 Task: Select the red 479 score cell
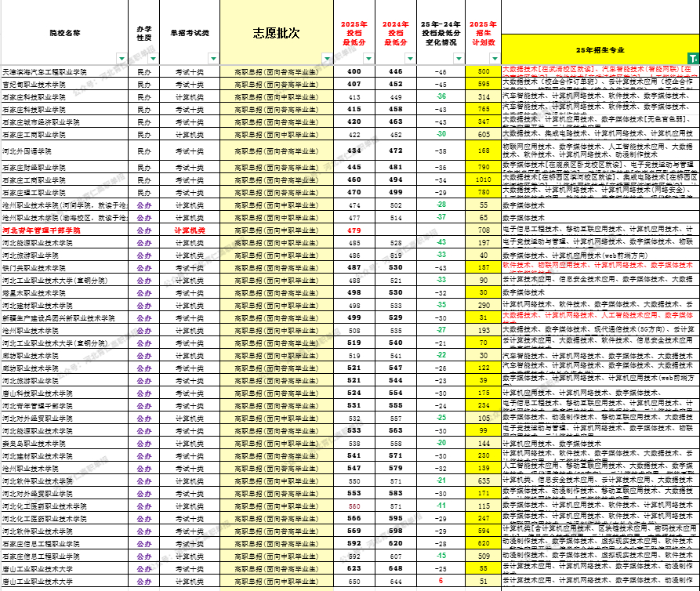click(353, 229)
